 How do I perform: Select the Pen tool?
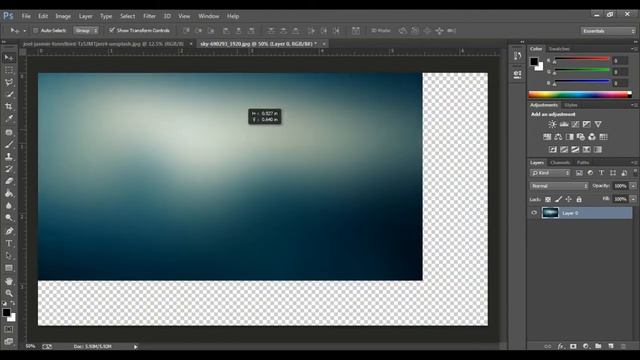point(9,231)
